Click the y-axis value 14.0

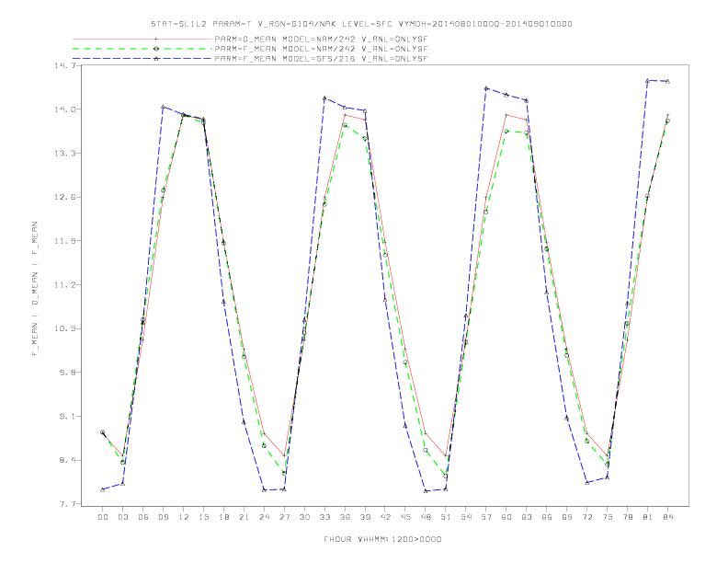[65, 109]
